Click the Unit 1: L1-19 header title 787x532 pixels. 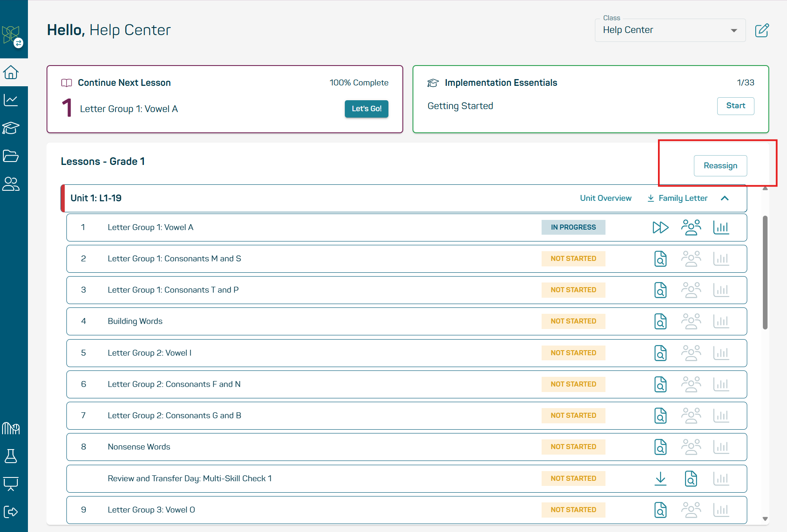coord(96,198)
